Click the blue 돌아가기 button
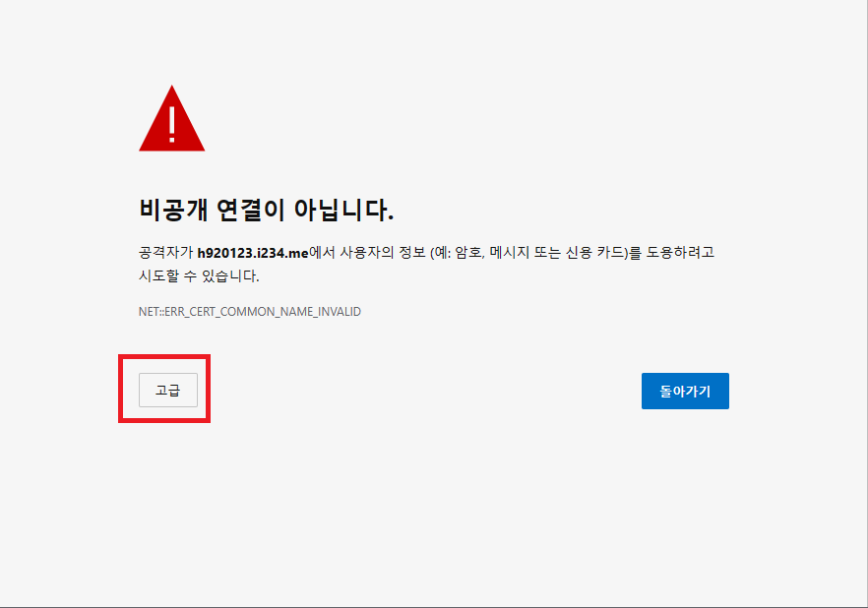This screenshot has height=608, width=868. (x=685, y=392)
